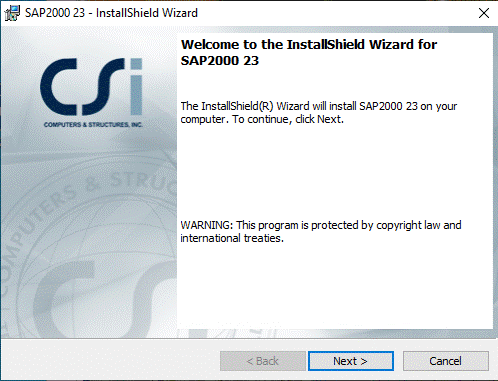Click the 'WARNING: This program is protected' text
This screenshot has height=381, width=498.
tap(321, 231)
